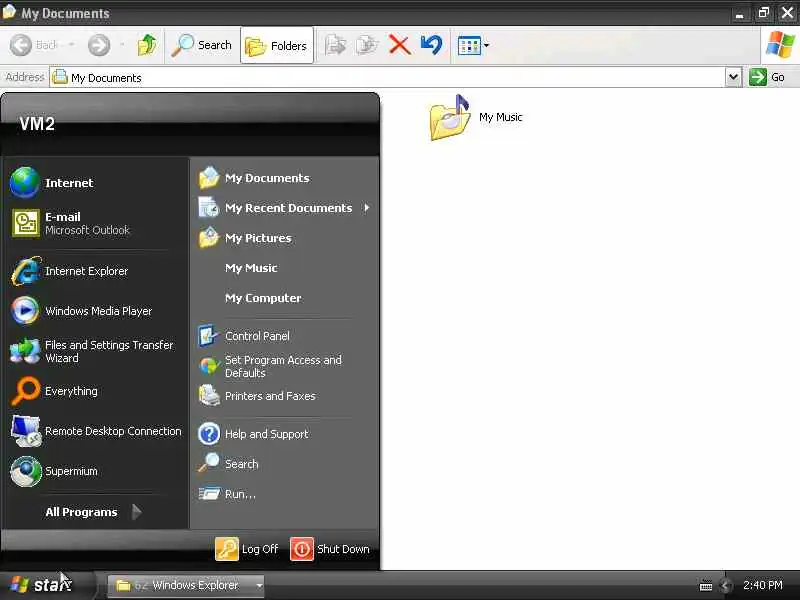Click the 2:40 PM tray clock
The height and width of the screenshot is (600, 800).
tap(762, 585)
